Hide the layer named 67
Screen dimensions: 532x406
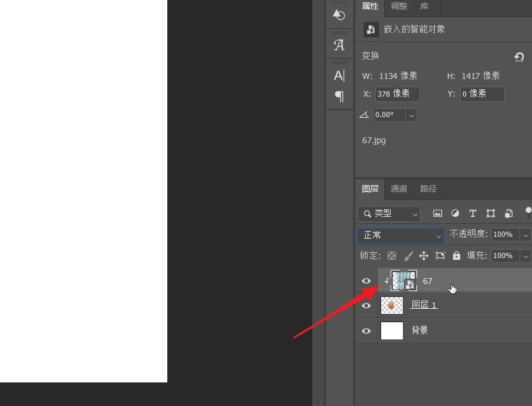click(x=366, y=280)
